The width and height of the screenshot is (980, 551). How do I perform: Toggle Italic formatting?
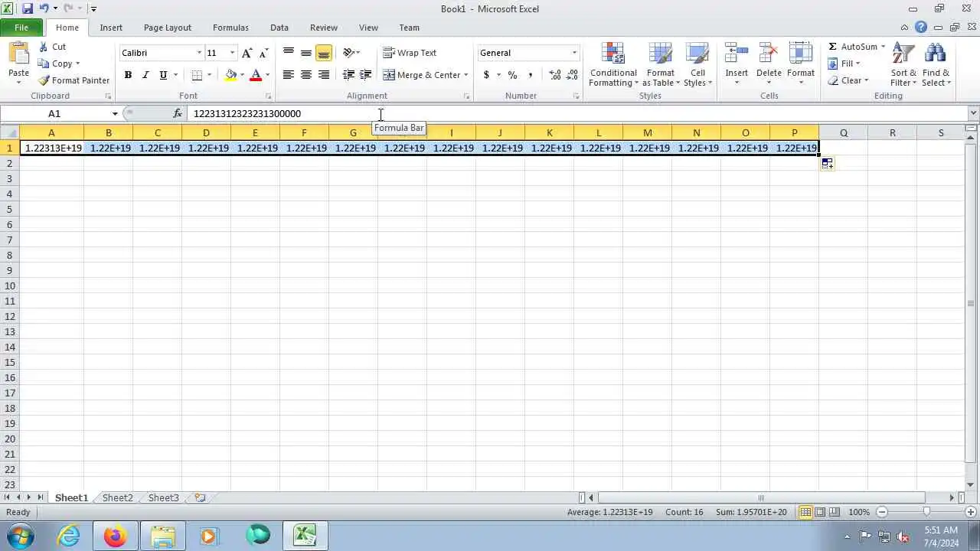[x=145, y=75]
